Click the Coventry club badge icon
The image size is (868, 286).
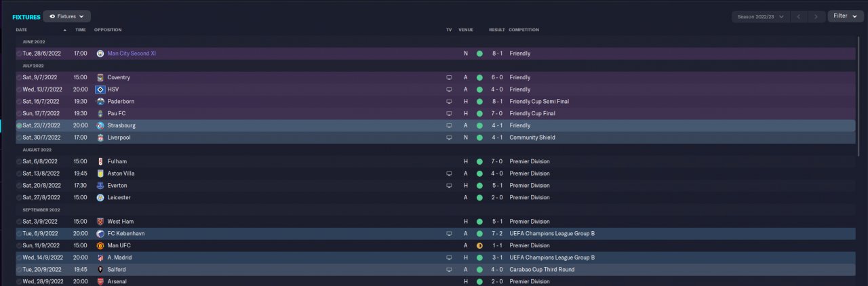[100, 77]
